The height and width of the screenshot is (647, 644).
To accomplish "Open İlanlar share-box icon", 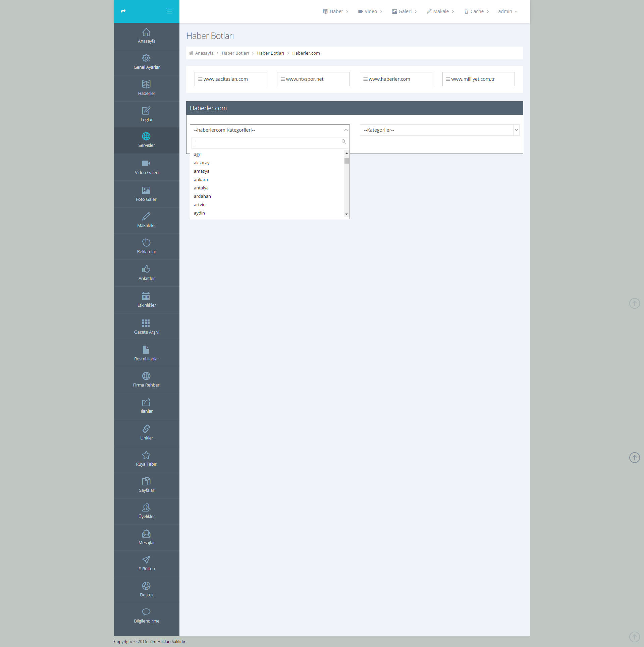I will (x=146, y=402).
